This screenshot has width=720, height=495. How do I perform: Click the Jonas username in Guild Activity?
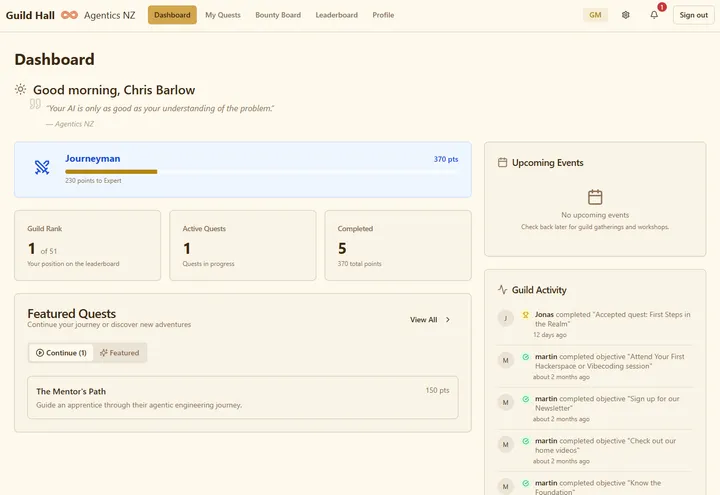pos(544,315)
